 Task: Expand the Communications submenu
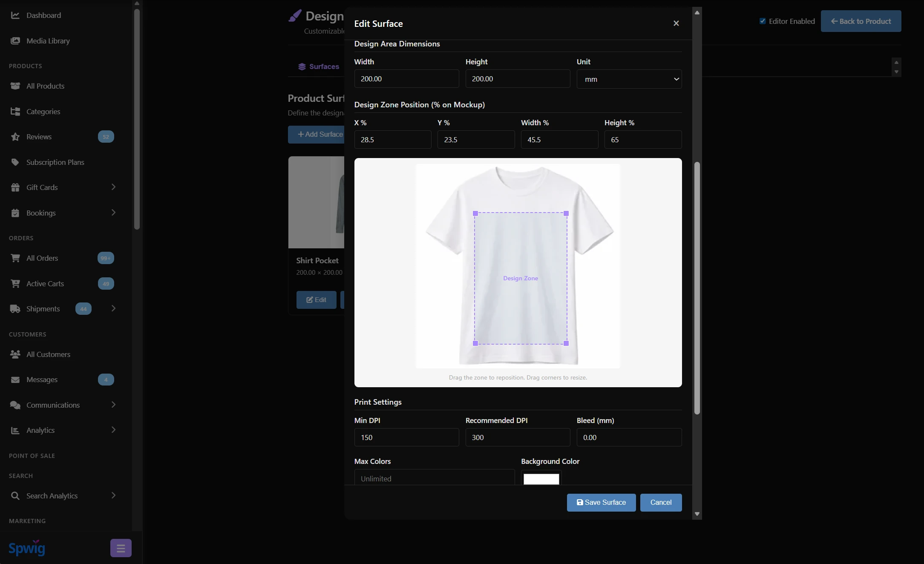point(113,405)
